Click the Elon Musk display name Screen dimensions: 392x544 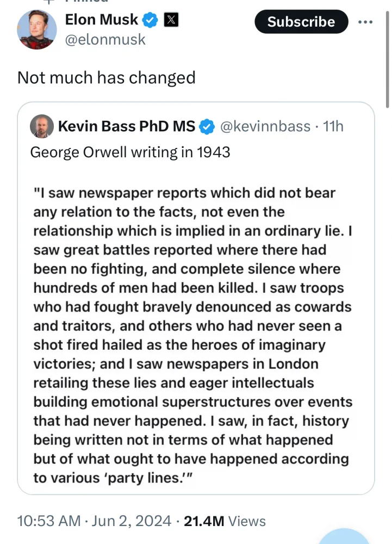[x=102, y=20]
